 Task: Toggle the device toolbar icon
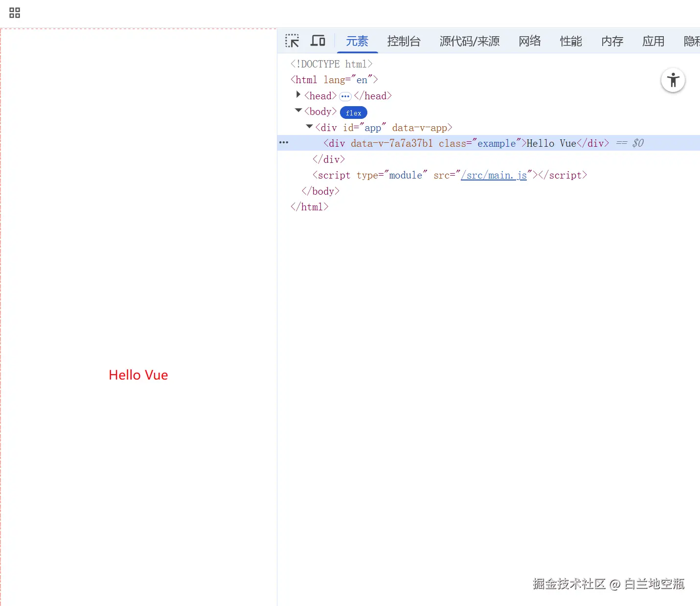[x=318, y=41]
